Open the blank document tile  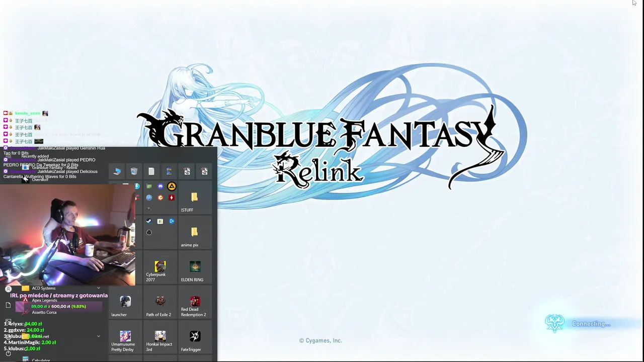(x=151, y=171)
